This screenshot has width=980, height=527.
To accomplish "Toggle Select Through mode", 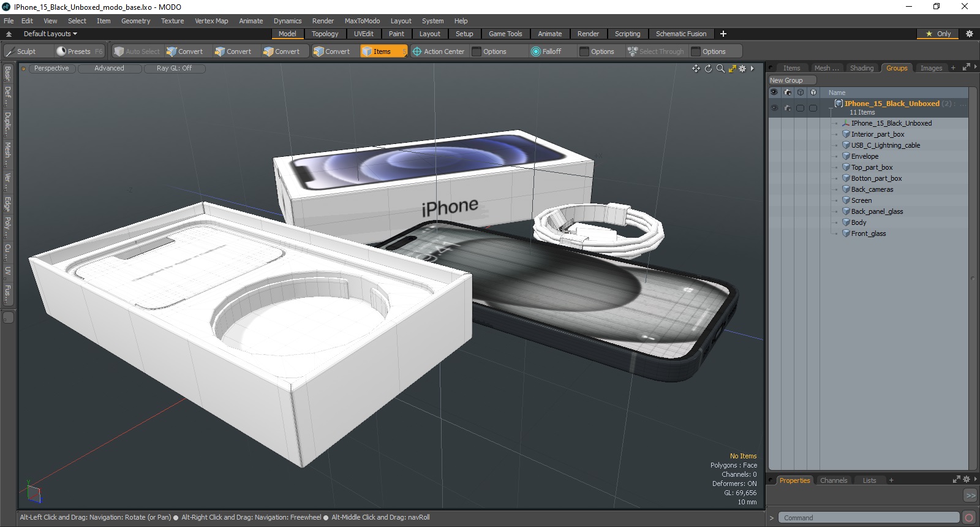I will (x=655, y=51).
